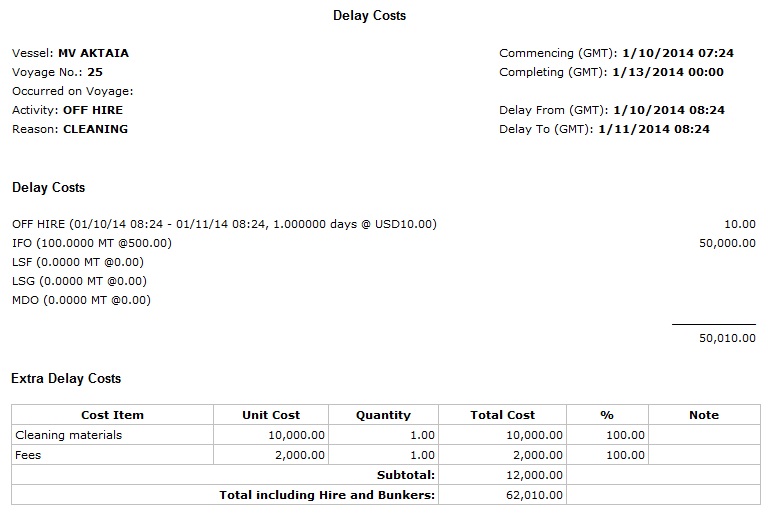Select the vessel name MV AKTAIA

(93, 53)
